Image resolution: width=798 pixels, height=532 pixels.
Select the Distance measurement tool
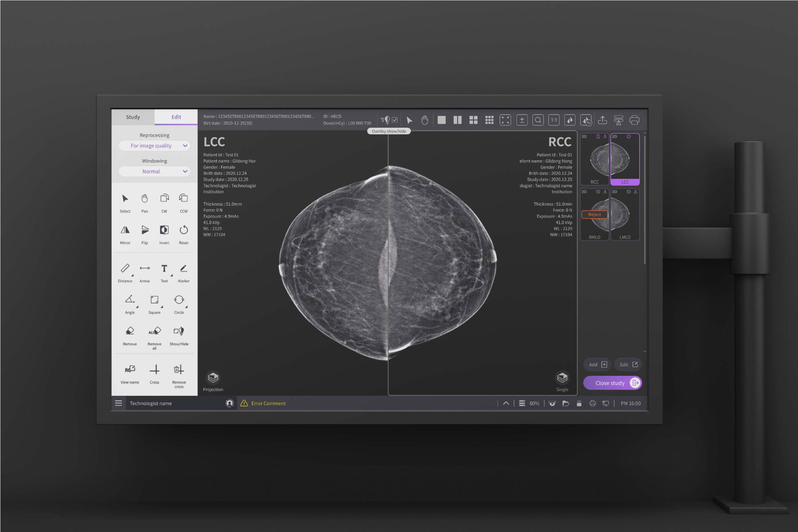click(x=125, y=273)
